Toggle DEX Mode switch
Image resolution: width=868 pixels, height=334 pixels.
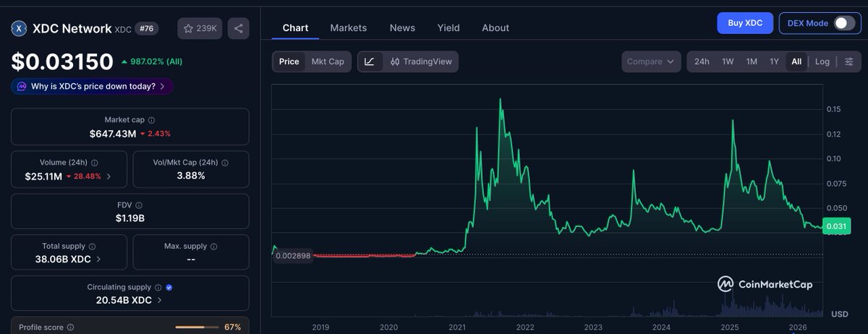(x=844, y=23)
